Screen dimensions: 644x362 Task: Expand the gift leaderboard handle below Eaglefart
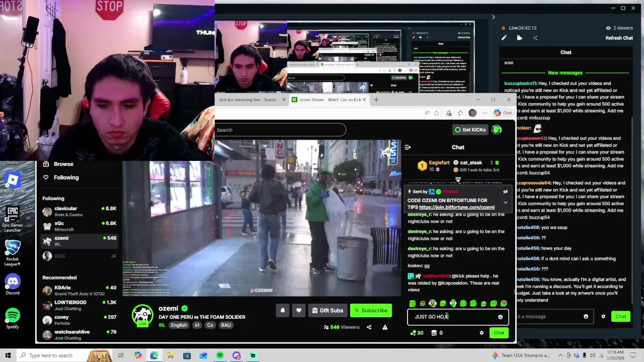pos(458,179)
